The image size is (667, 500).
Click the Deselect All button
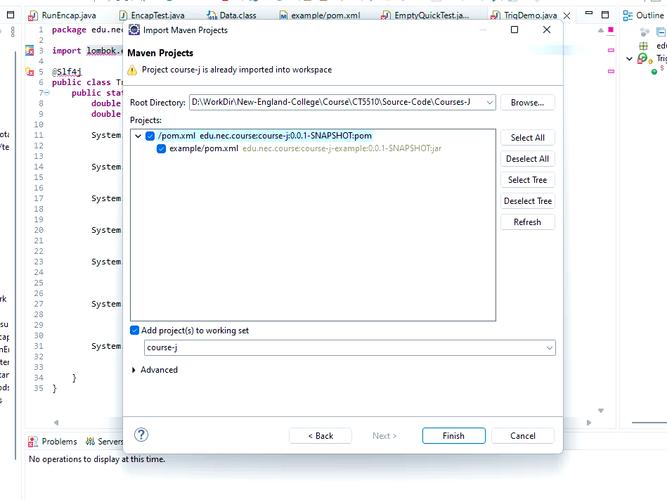pos(527,159)
